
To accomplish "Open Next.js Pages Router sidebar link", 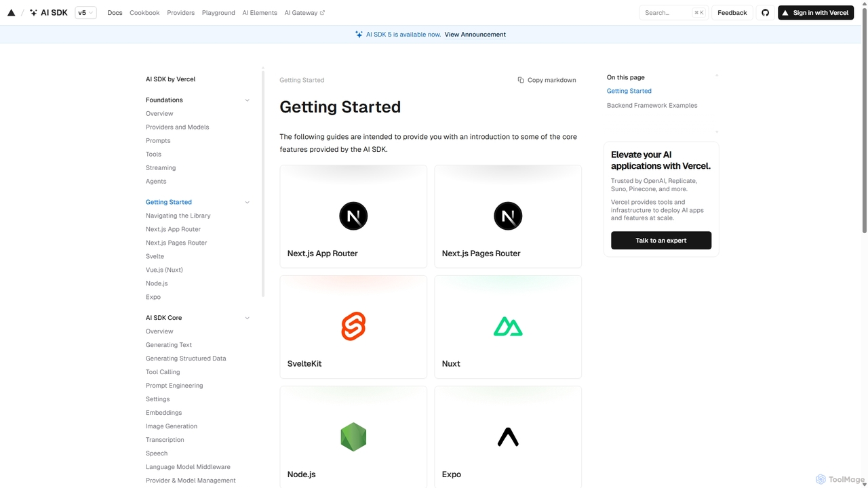I will [176, 243].
